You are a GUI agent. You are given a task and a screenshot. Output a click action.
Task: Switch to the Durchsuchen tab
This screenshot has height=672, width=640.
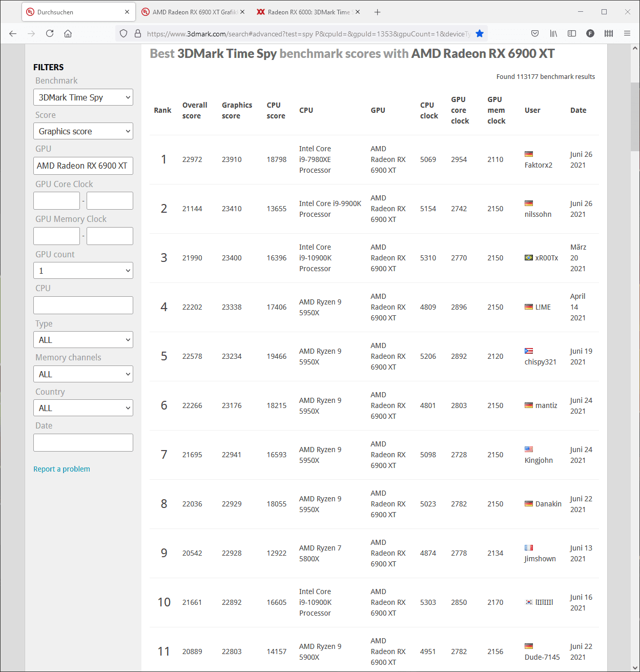point(78,12)
